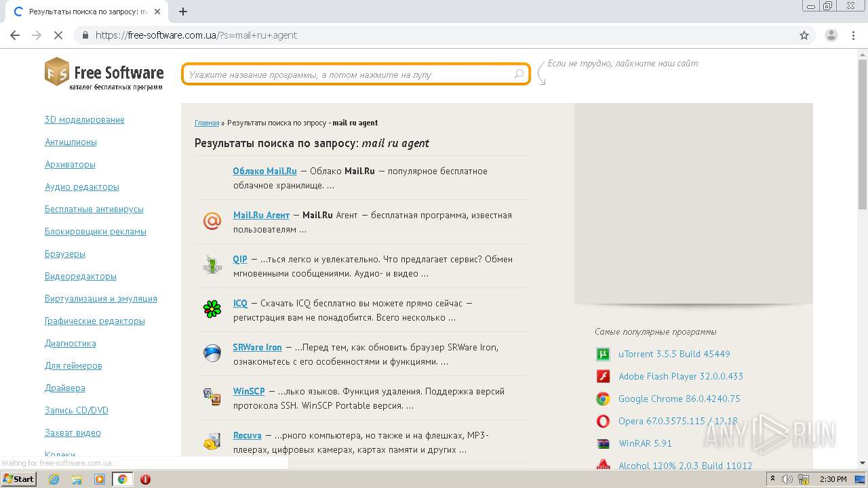This screenshot has width=868, height=488.
Task: Open the Chrome profile avatar
Action: pos(831,35)
